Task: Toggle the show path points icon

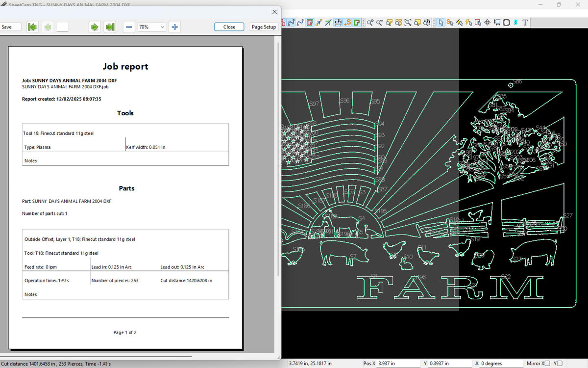Action: pyautogui.click(x=290, y=23)
